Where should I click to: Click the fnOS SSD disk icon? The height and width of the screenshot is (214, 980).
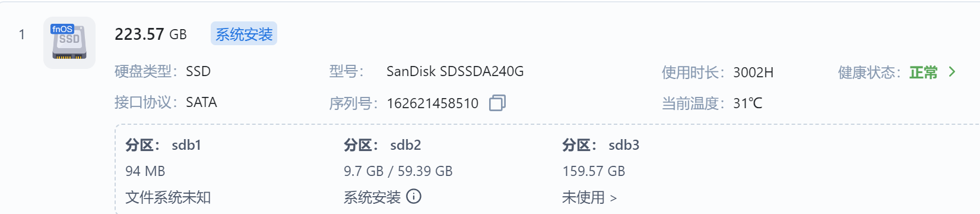[x=69, y=43]
